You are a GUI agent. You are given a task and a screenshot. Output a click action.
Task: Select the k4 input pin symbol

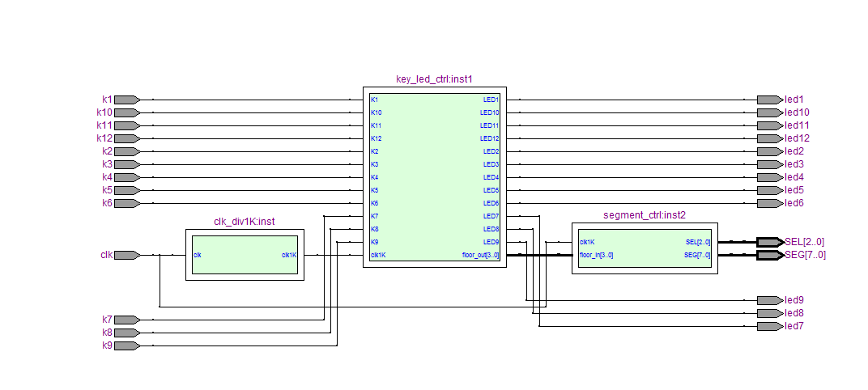(127, 177)
